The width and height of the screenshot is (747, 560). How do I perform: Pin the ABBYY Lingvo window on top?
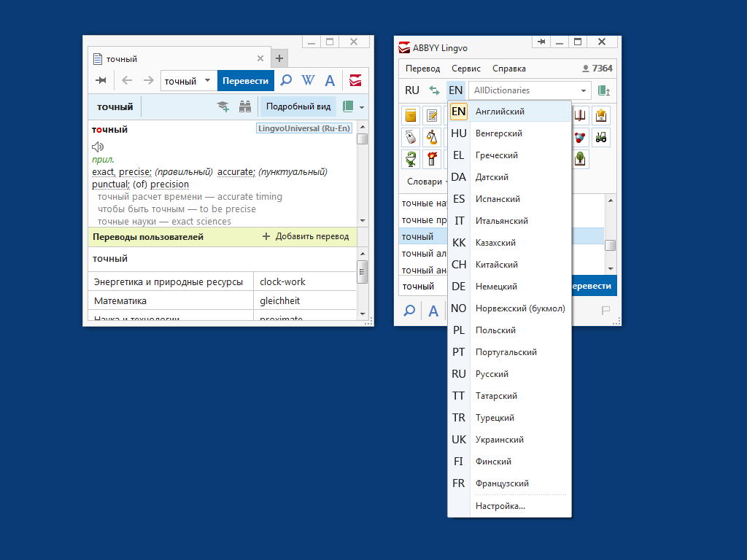click(x=541, y=42)
